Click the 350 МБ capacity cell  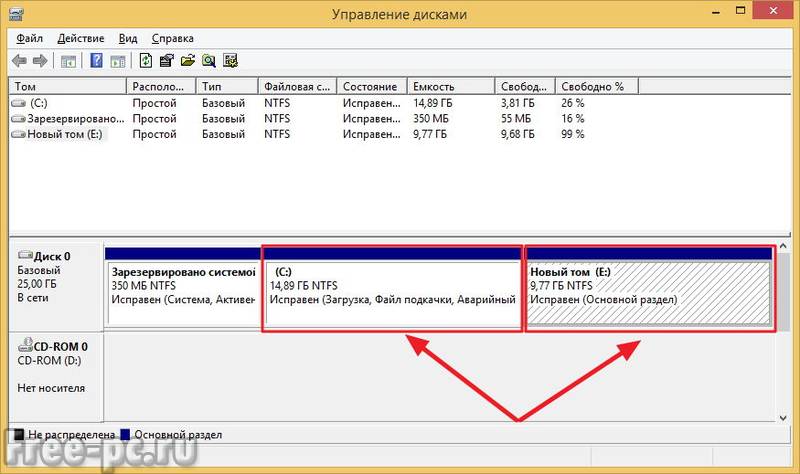pyautogui.click(x=431, y=119)
